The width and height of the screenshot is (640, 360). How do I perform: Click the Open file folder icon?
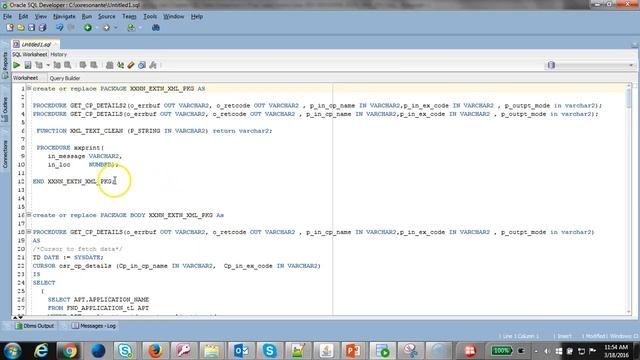tap(20, 28)
